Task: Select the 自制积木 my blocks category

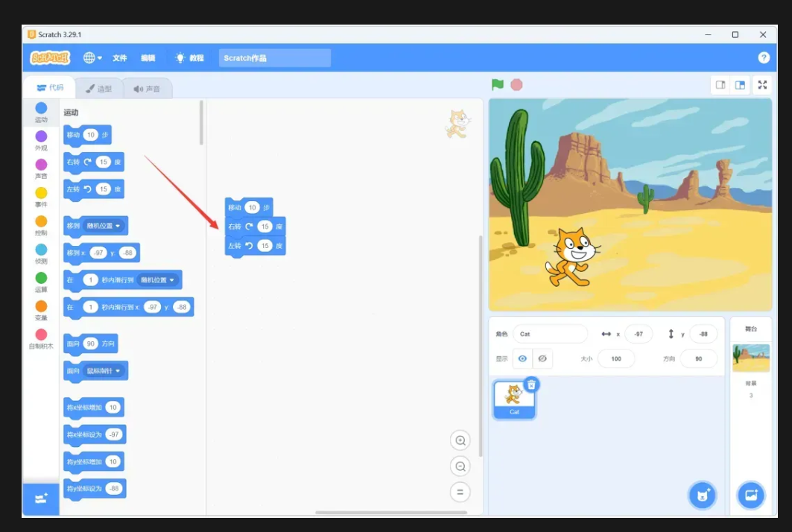Action: tap(42, 338)
